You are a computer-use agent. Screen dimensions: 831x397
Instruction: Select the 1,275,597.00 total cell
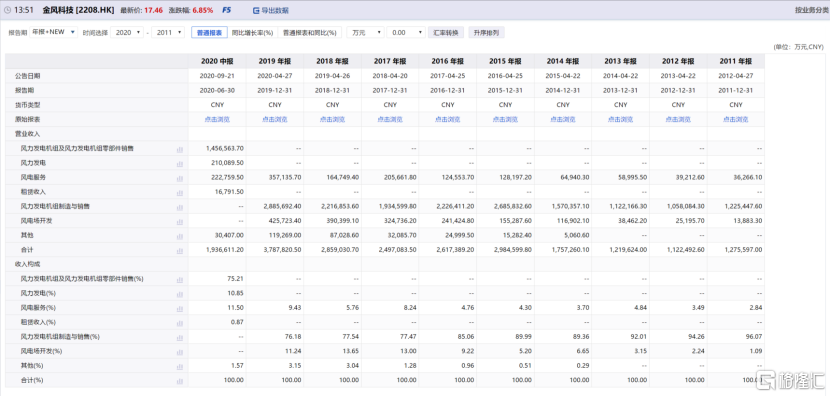[x=743, y=250]
